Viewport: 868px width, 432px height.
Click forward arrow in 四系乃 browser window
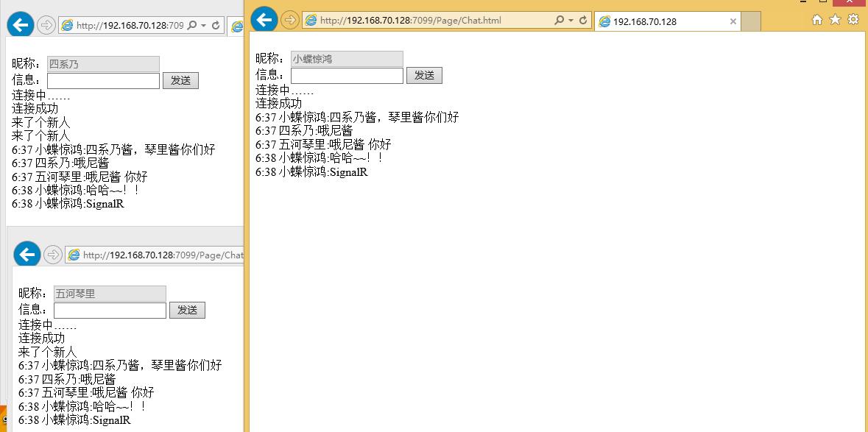(x=46, y=26)
